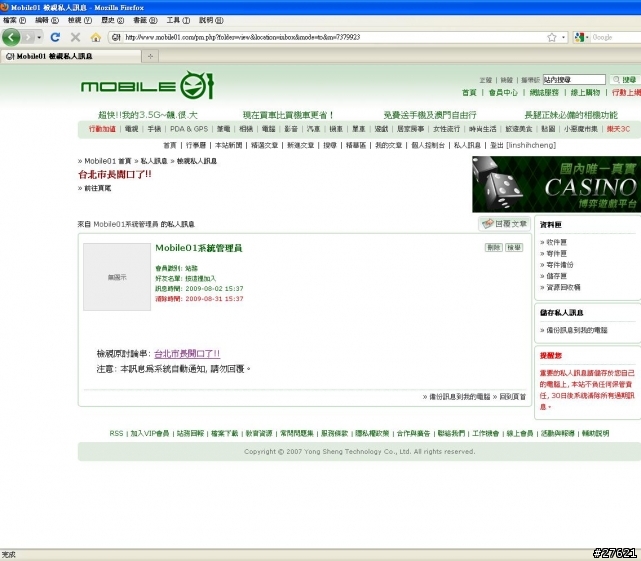Click the 常問問題集 footer link
641x561 pixels.
coord(297,433)
